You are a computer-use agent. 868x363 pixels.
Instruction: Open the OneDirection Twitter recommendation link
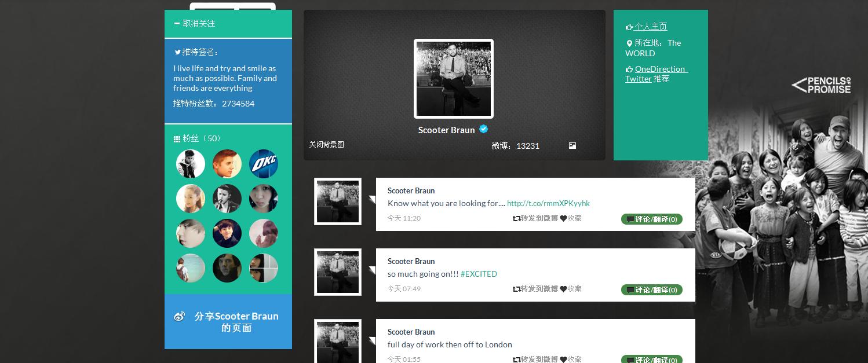tap(656, 74)
